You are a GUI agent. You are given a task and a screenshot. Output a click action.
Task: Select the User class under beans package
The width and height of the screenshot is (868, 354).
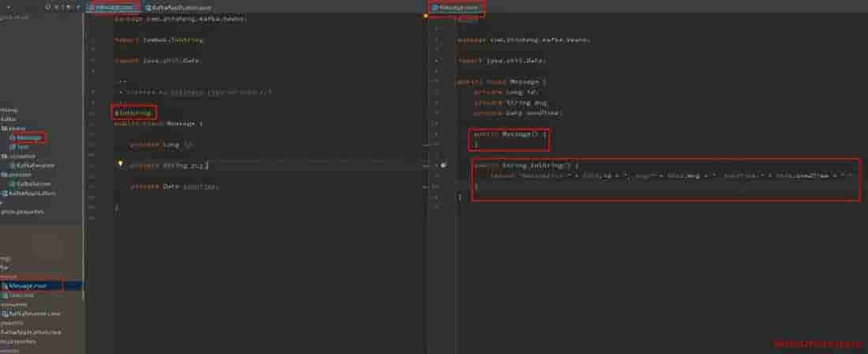click(20, 147)
